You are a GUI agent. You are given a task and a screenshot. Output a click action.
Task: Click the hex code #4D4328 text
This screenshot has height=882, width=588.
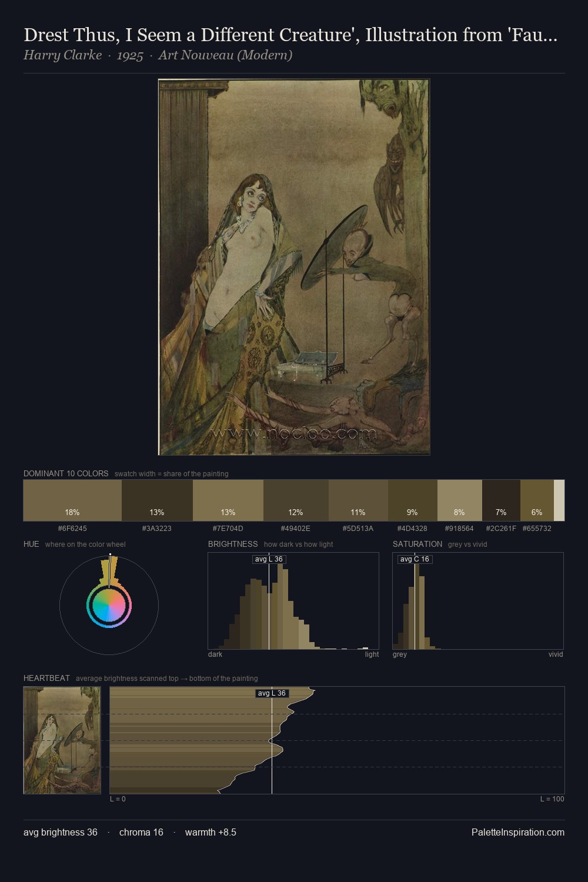pyautogui.click(x=413, y=529)
